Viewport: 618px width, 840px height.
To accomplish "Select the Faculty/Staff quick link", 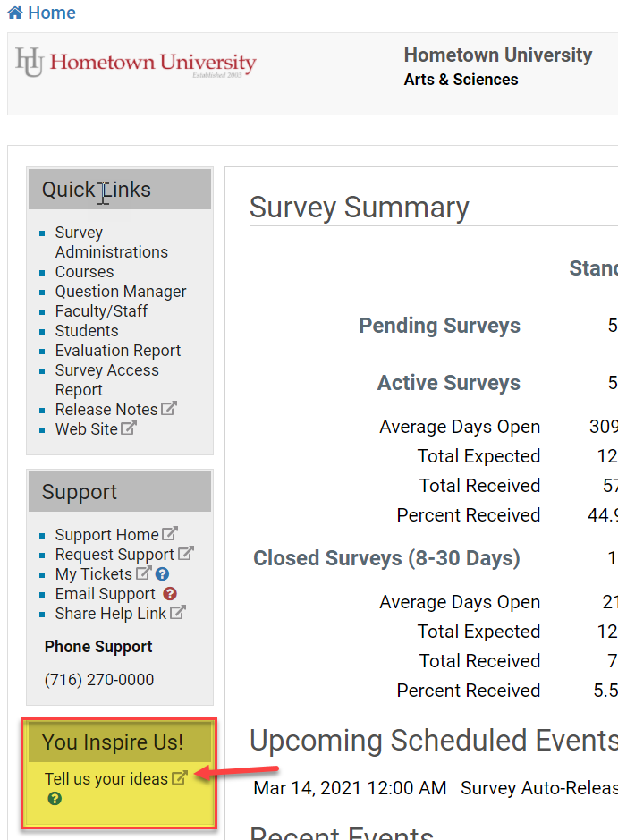I will tap(101, 311).
